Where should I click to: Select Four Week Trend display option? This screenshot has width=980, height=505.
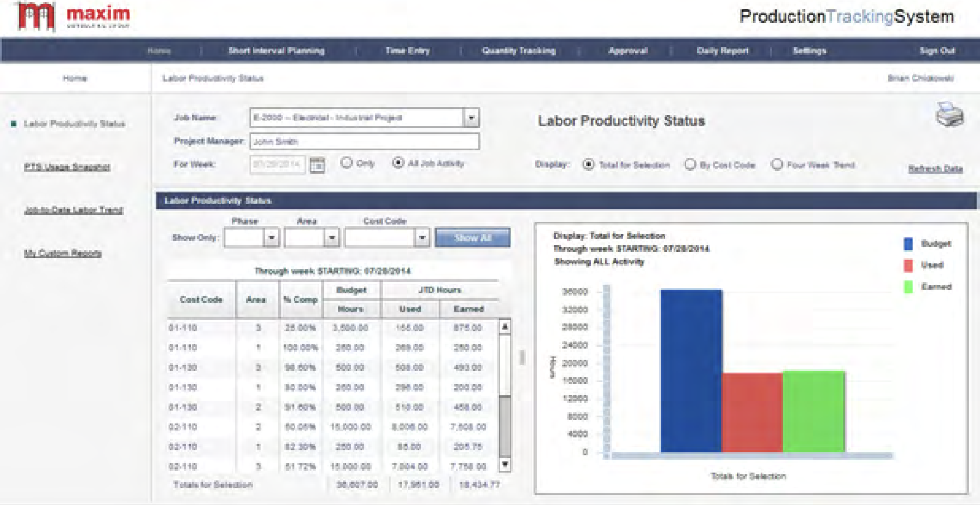click(x=777, y=164)
